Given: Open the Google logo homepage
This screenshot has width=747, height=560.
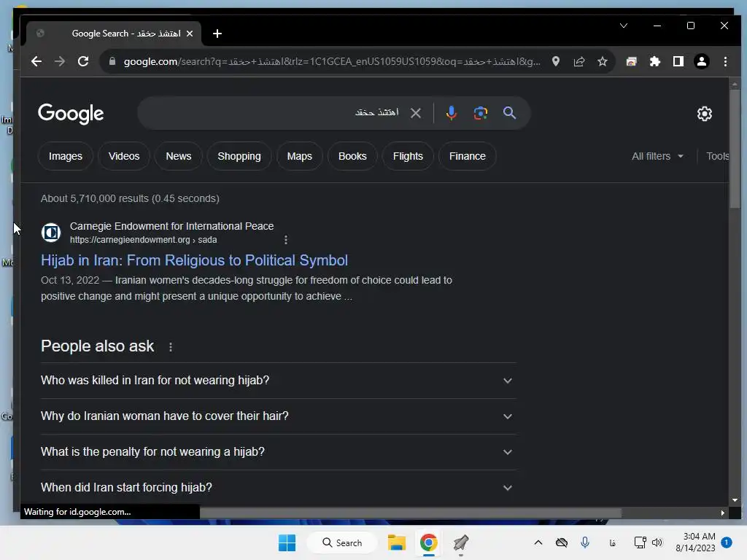Looking at the screenshot, I should click(x=71, y=114).
